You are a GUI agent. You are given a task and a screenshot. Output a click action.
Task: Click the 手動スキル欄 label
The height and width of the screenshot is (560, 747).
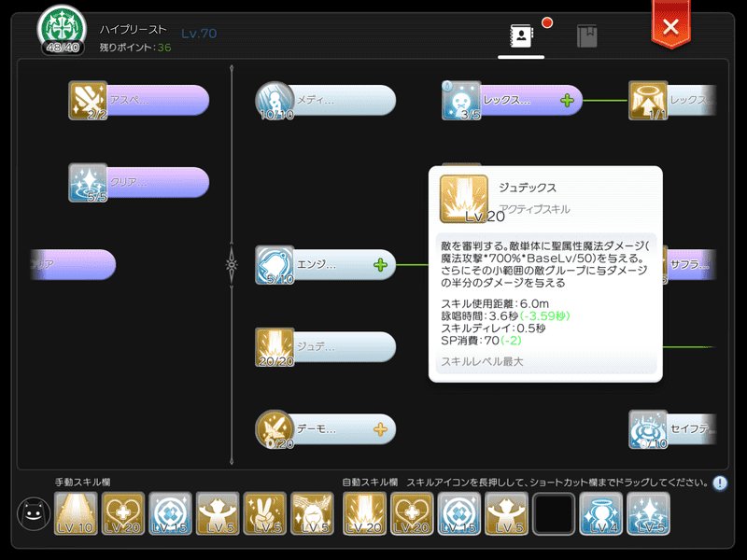click(x=82, y=483)
